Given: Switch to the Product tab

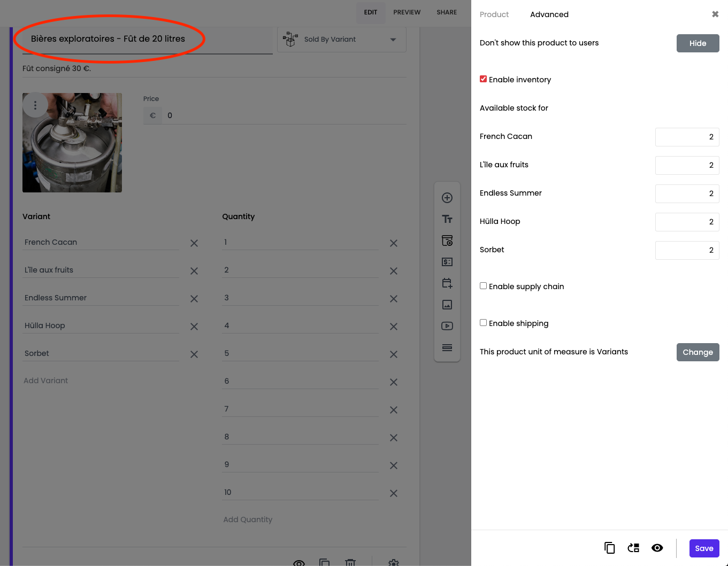Looking at the screenshot, I should (494, 14).
